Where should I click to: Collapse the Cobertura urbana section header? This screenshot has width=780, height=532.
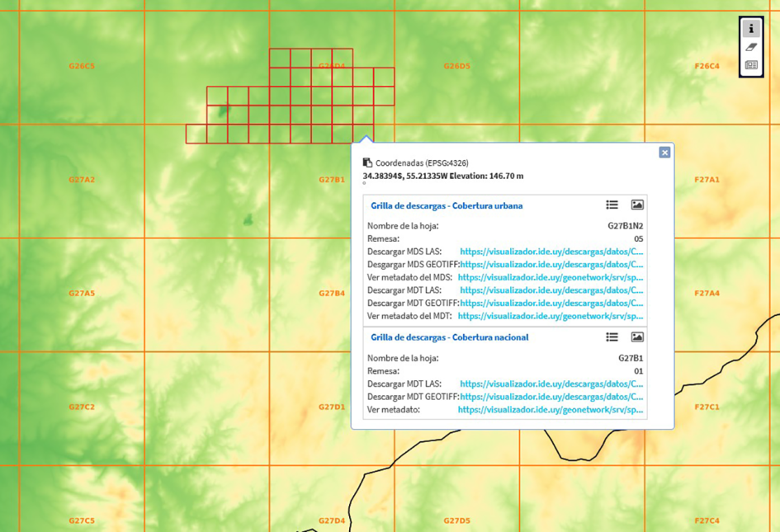click(x=447, y=206)
